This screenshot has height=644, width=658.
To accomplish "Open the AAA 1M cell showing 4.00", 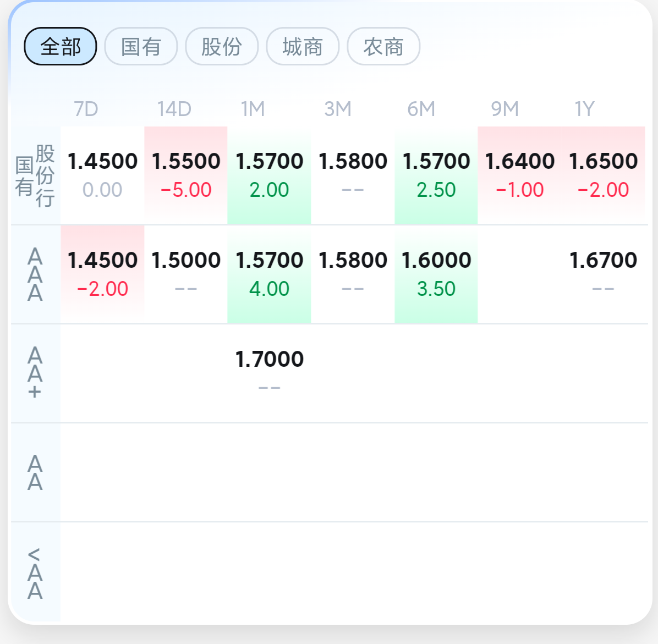I will (x=270, y=274).
